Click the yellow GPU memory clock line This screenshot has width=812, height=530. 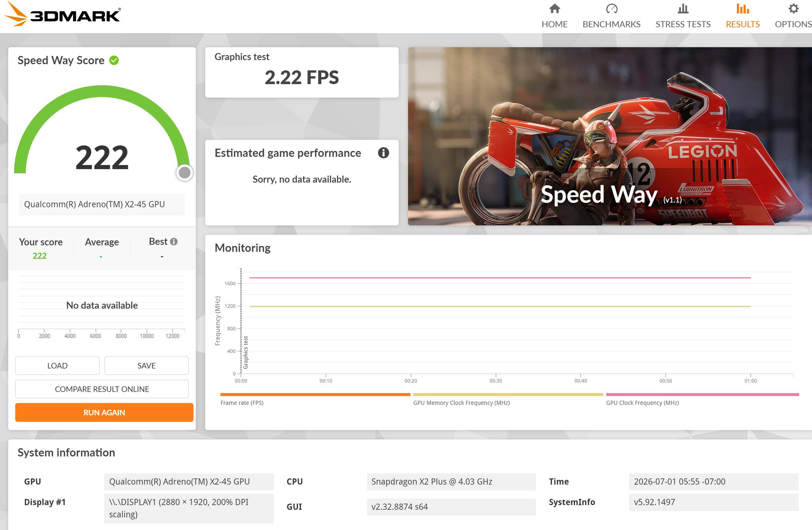[x=500, y=306]
